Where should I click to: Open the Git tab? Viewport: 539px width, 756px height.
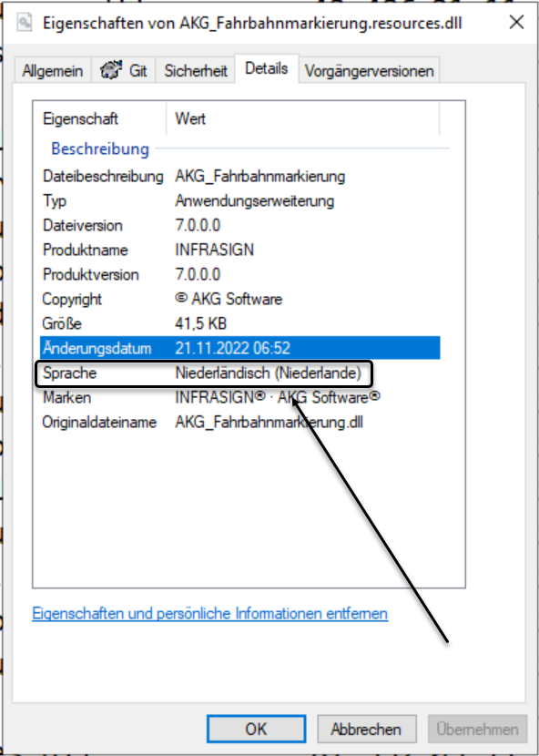tap(124, 70)
